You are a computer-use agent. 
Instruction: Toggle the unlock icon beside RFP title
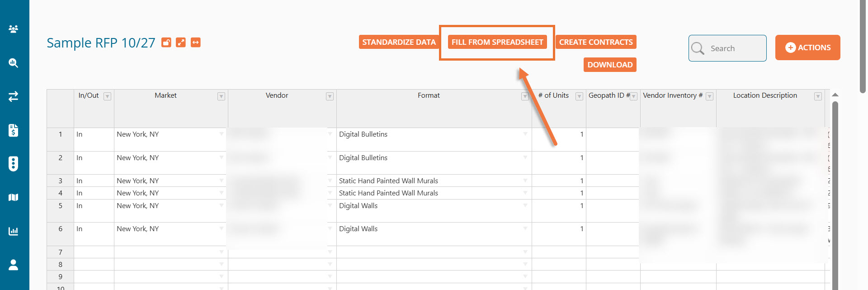[x=166, y=43]
